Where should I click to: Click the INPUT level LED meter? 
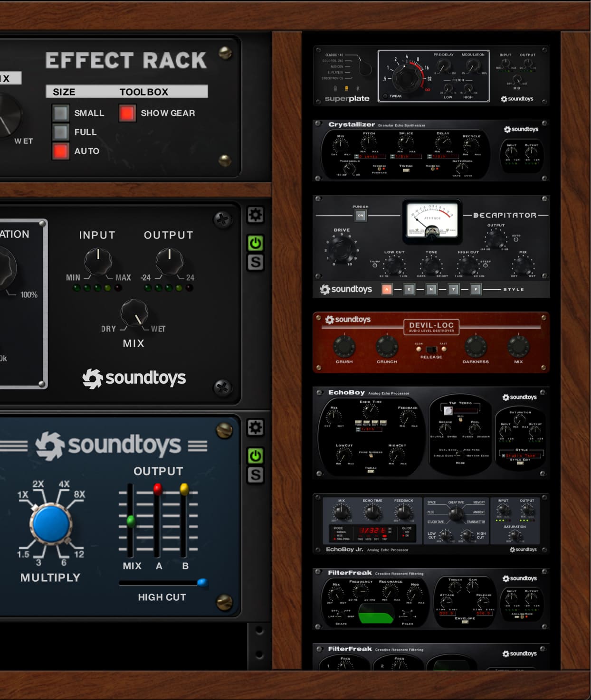point(97,288)
